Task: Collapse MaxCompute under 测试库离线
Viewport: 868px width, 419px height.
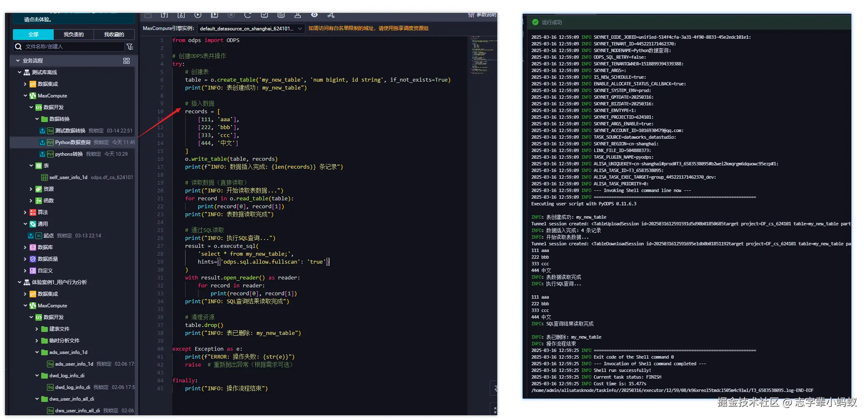Action: click(x=25, y=96)
